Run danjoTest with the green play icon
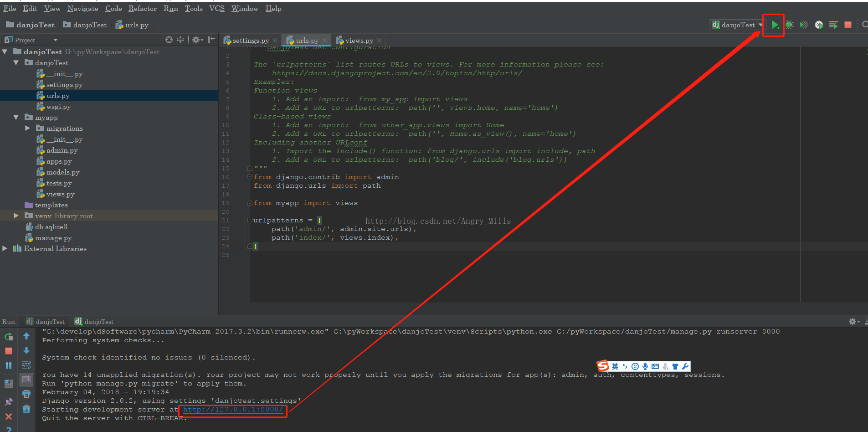 click(775, 25)
